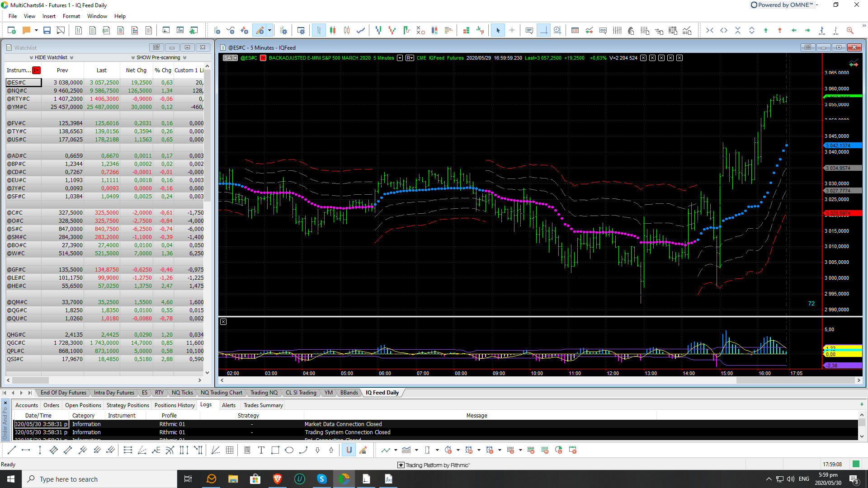Shift chart with the red down arrow
The height and width of the screenshot is (488, 868).
coord(780,30)
